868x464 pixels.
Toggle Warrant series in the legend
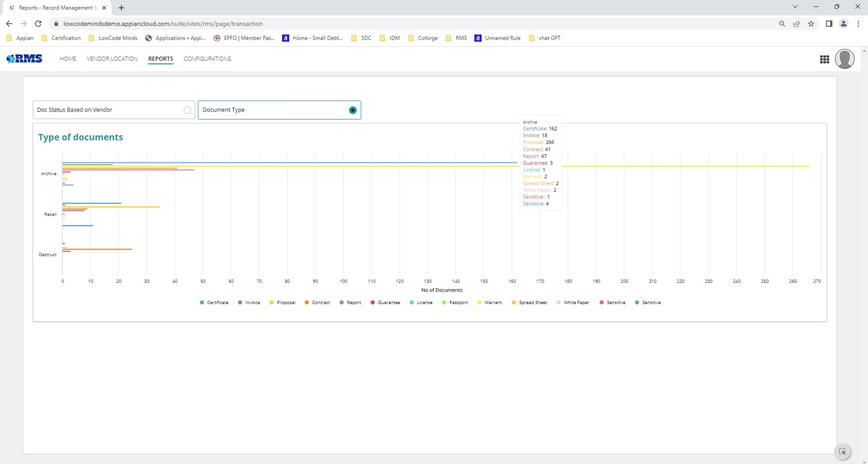pos(490,302)
